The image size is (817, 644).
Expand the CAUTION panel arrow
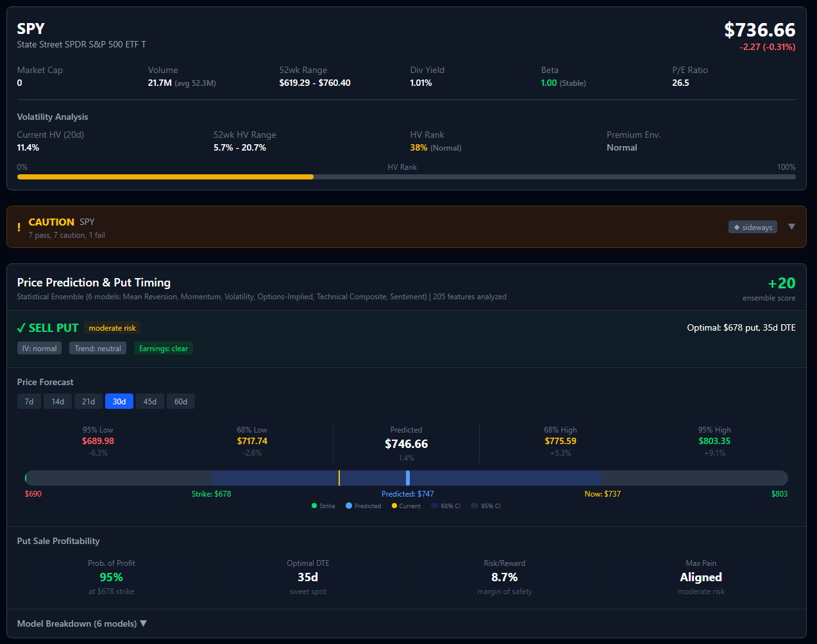click(x=791, y=227)
